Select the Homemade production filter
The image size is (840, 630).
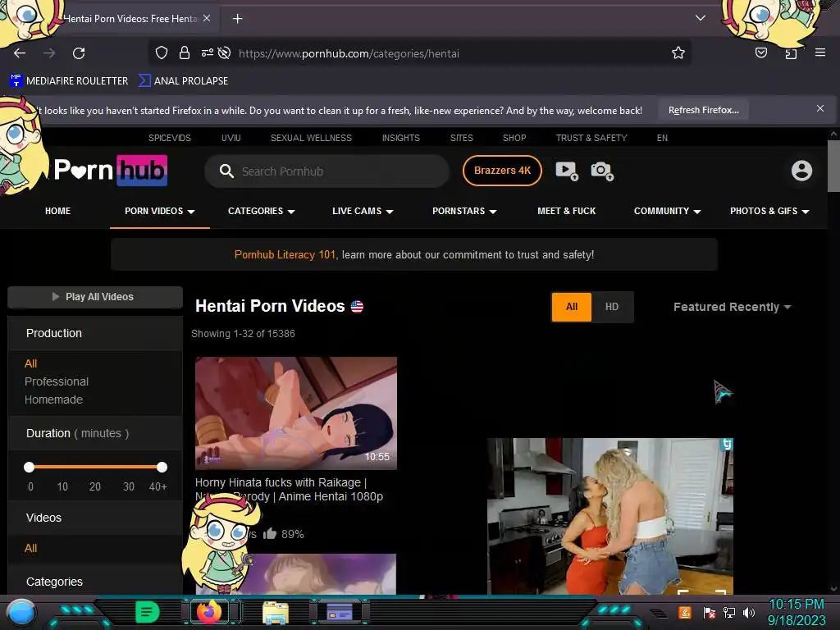[x=53, y=399]
